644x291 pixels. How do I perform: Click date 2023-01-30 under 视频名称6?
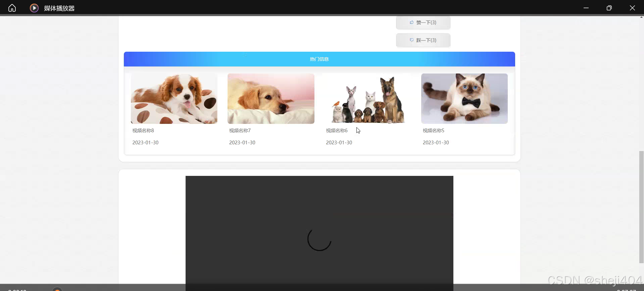[x=339, y=143]
